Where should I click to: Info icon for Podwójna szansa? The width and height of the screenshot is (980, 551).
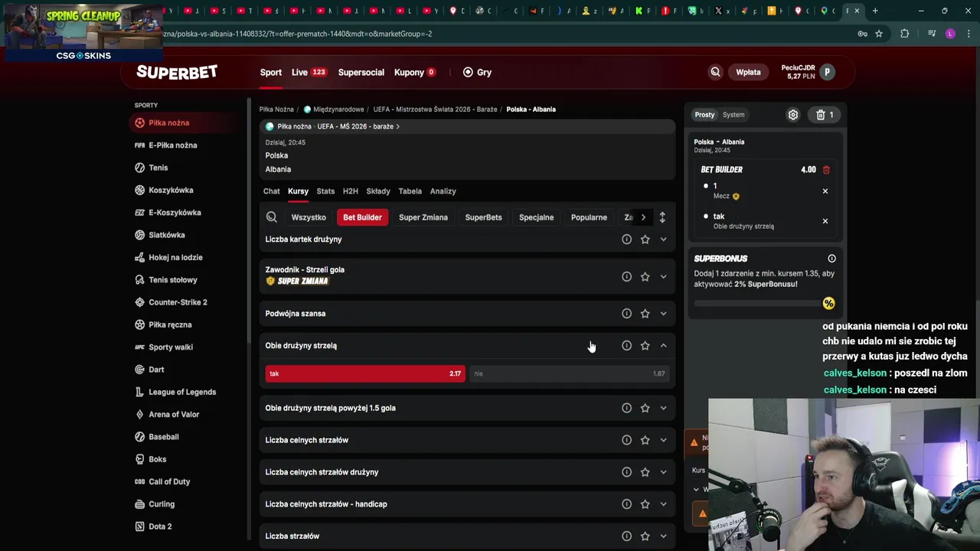(x=626, y=314)
